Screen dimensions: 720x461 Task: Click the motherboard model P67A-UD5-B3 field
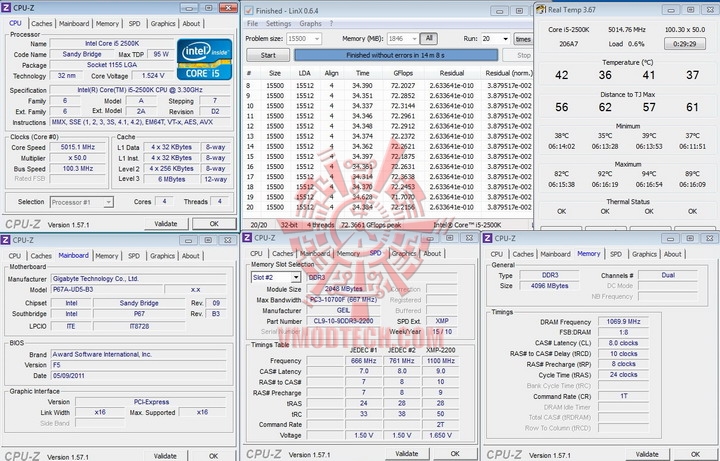click(107, 290)
